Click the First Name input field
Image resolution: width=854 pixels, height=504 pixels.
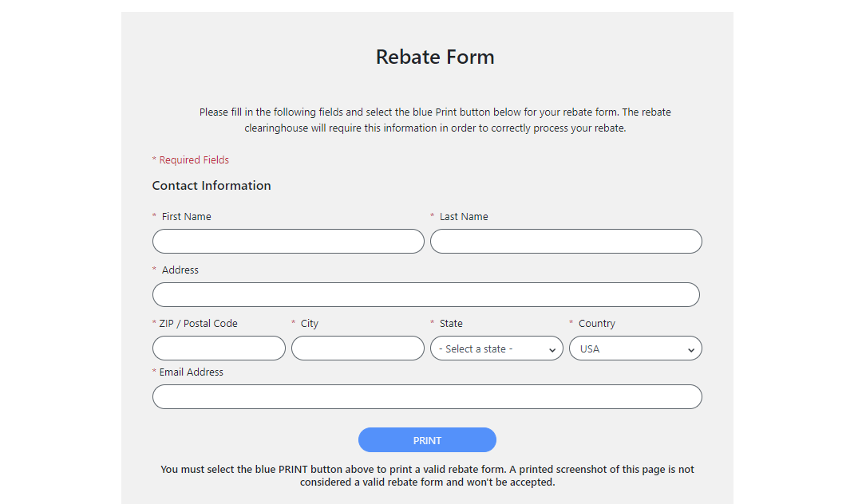click(288, 241)
